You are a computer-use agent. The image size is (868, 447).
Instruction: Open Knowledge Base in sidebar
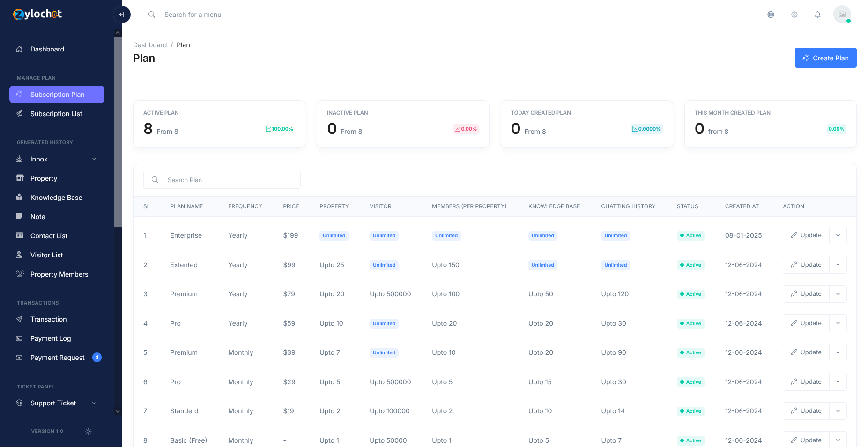pos(57,198)
